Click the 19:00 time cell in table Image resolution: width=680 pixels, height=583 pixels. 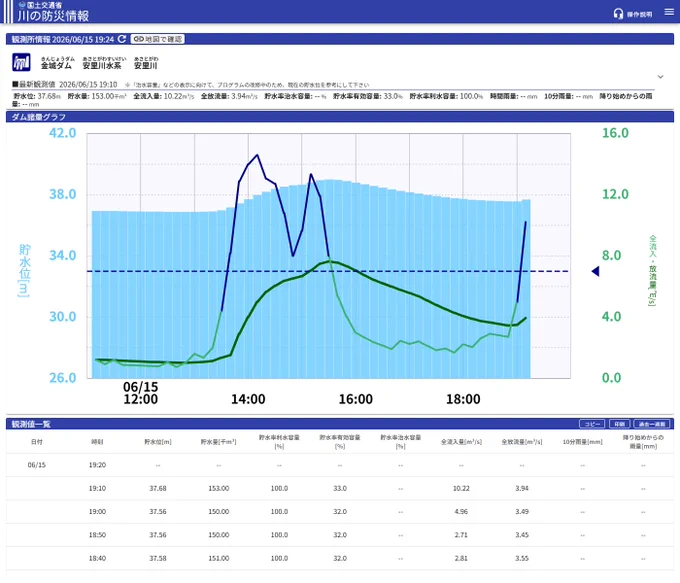[97, 512]
